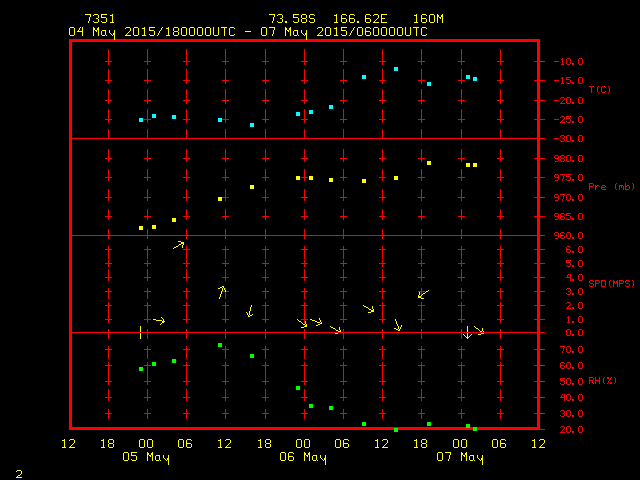Select the highest cyan temperature point

click(x=396, y=69)
